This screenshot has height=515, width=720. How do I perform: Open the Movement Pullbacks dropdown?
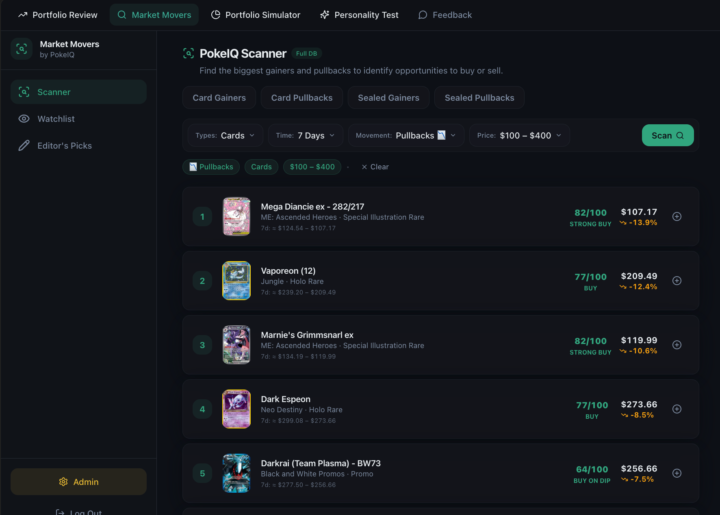405,136
